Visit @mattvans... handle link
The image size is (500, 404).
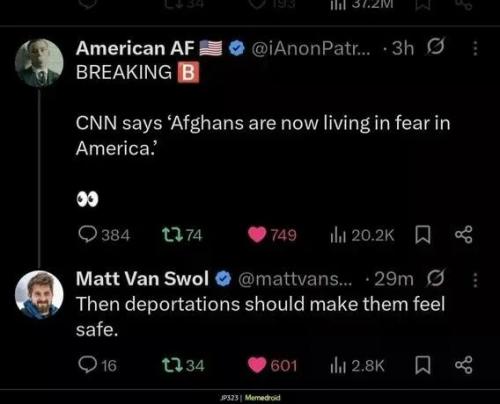(x=295, y=279)
